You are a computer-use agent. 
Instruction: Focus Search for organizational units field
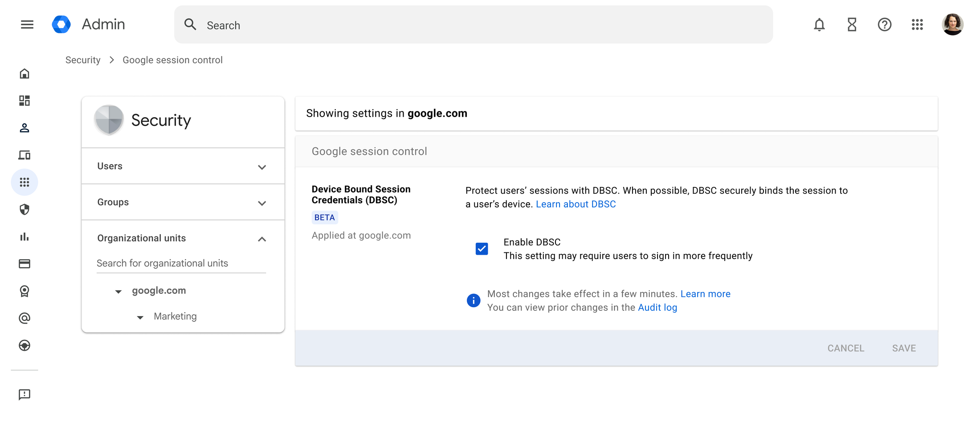pyautogui.click(x=181, y=263)
